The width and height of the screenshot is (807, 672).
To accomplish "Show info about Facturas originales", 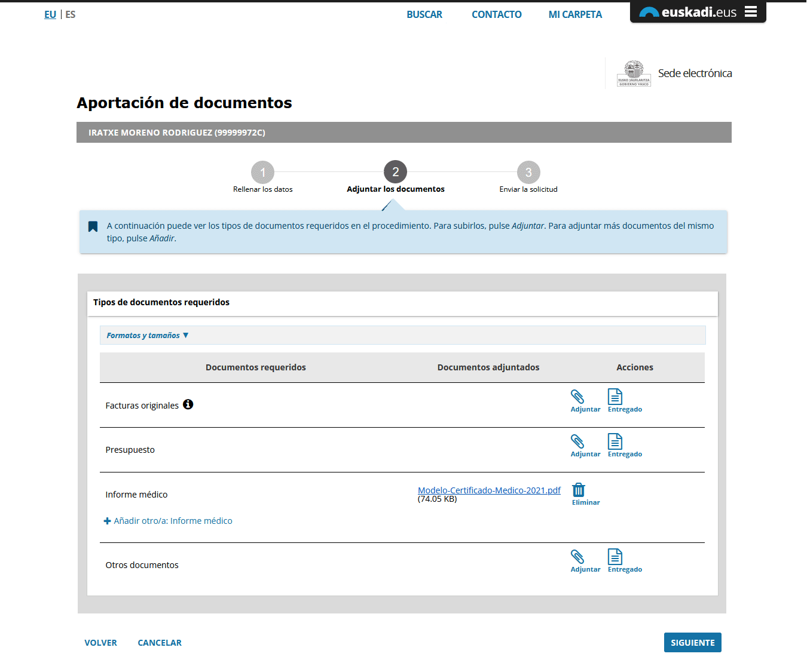I will (188, 404).
